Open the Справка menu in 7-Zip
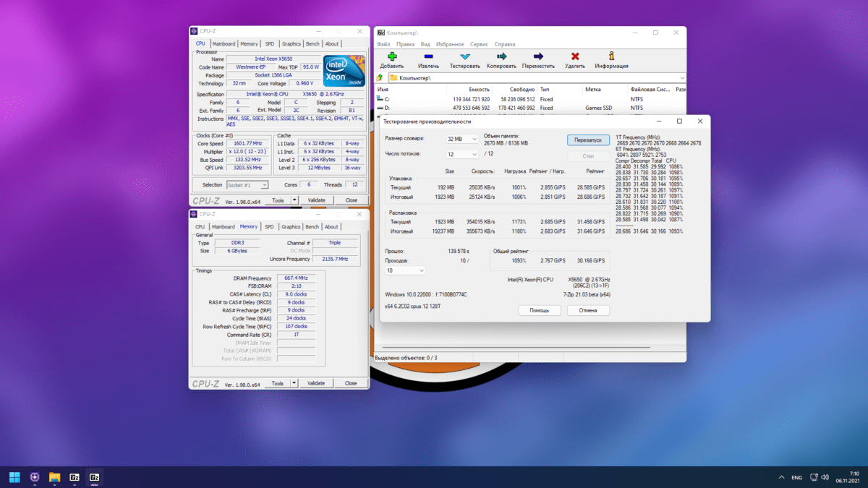The image size is (868, 488). pos(505,44)
